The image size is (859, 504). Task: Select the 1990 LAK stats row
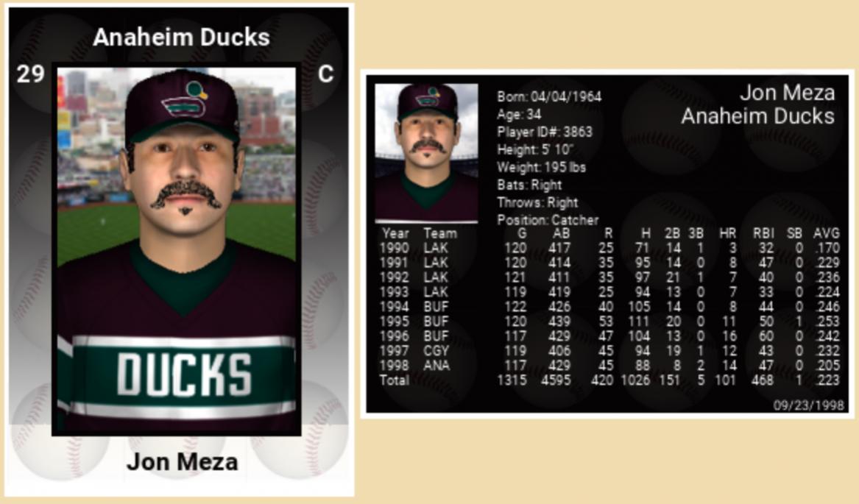point(609,248)
